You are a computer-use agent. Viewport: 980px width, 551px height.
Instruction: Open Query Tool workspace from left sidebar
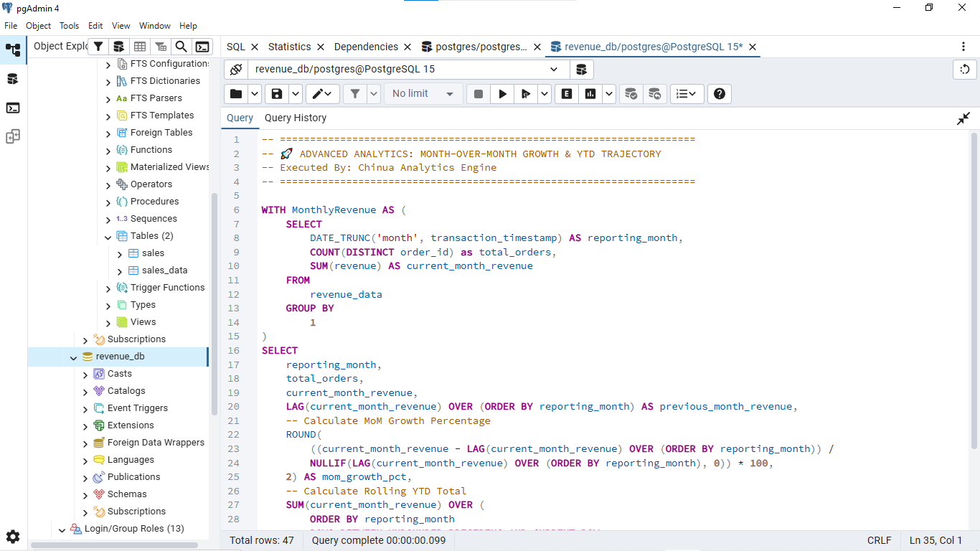coord(13,79)
